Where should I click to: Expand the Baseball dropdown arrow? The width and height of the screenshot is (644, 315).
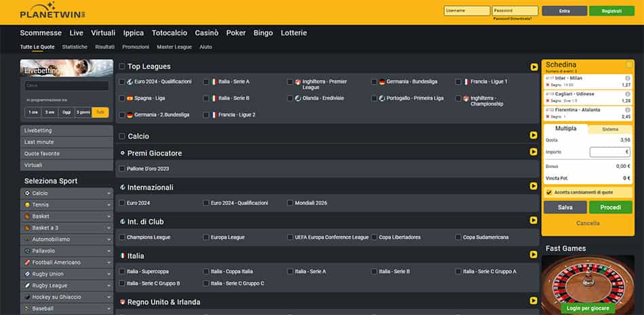[x=109, y=308]
